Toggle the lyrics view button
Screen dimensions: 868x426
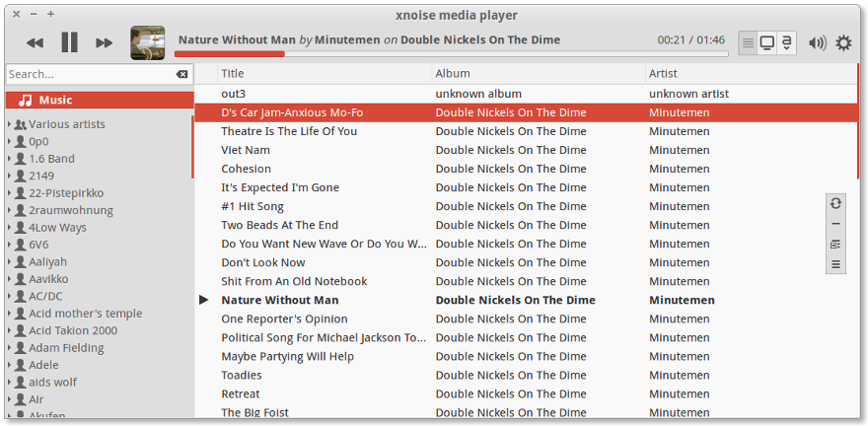pyautogui.click(x=786, y=42)
